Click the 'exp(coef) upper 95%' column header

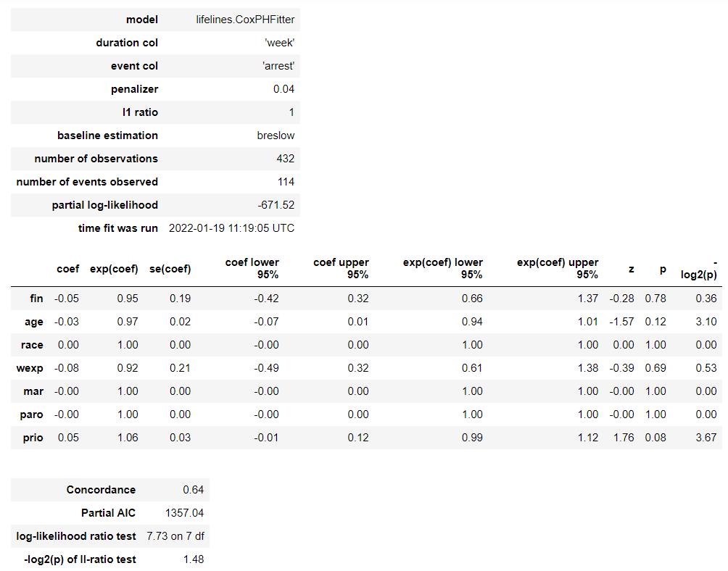(x=558, y=268)
